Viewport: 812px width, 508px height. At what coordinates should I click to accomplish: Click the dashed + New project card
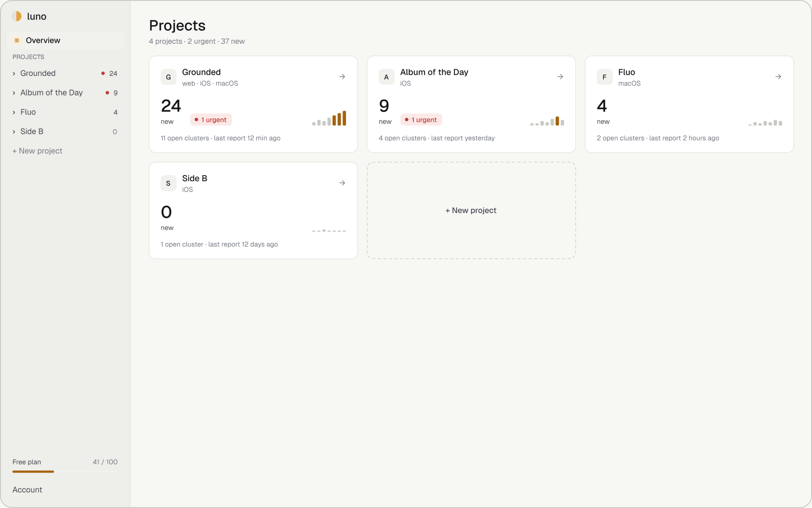tap(471, 211)
